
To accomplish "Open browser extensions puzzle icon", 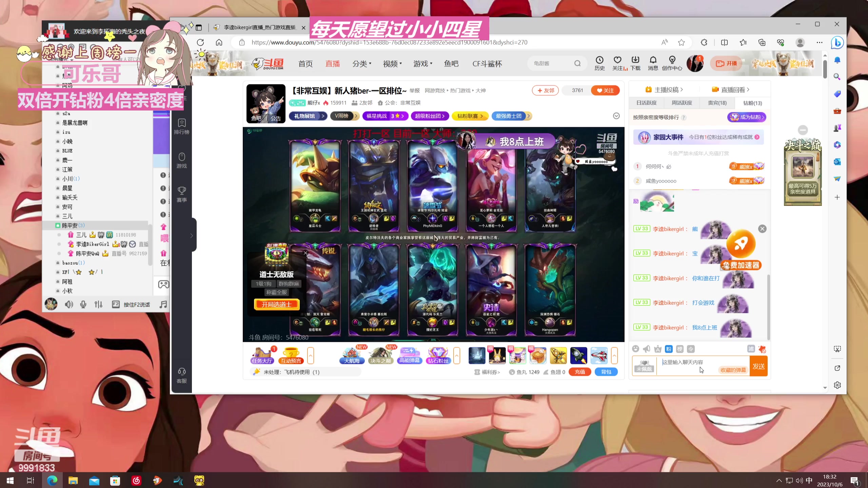I will point(704,42).
